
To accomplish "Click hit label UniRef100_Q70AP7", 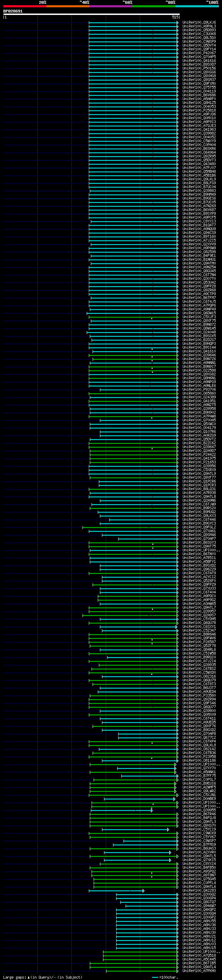I will point(199,539).
